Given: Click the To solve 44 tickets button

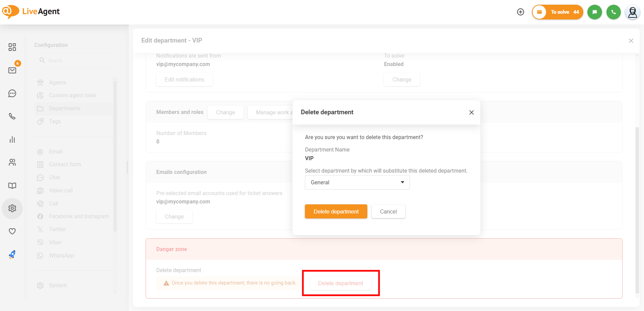Looking at the screenshot, I should [557, 12].
